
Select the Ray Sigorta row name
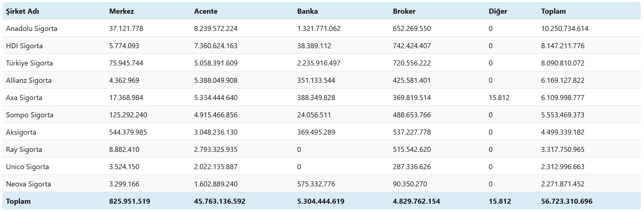24,149
